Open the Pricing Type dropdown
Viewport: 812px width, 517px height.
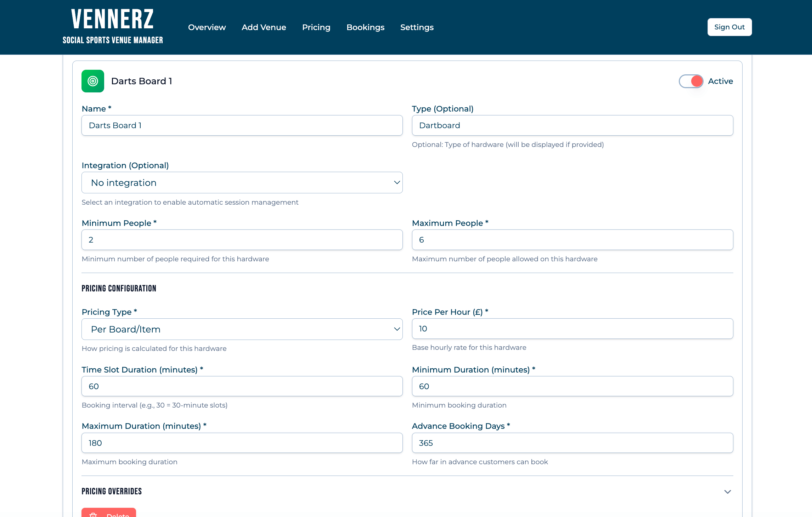click(x=242, y=329)
